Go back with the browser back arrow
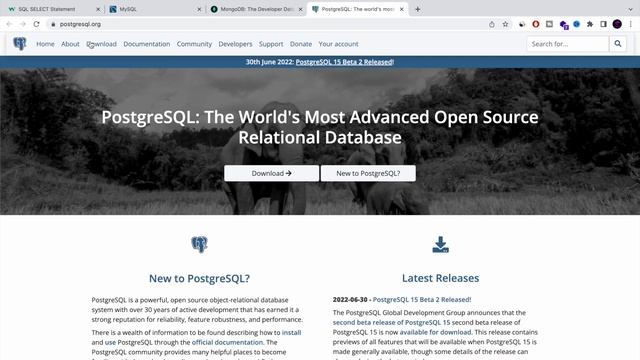Screen dimensions: 640x360 (9, 24)
